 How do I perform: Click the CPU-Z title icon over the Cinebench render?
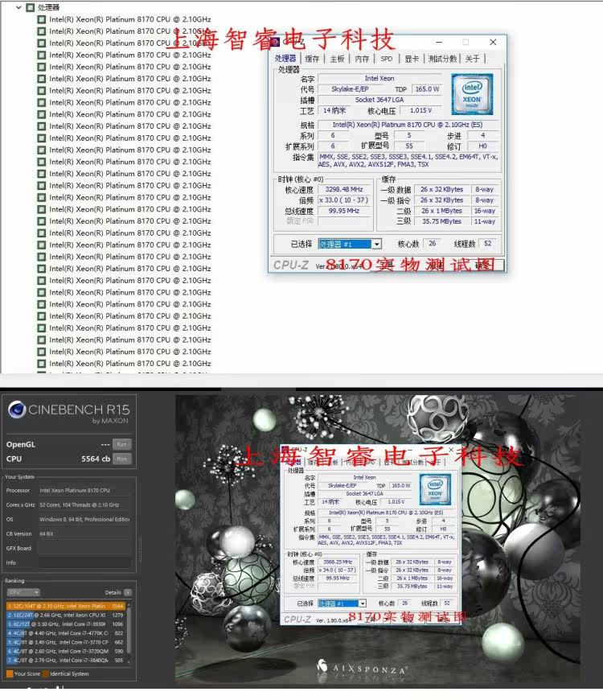click(x=285, y=450)
